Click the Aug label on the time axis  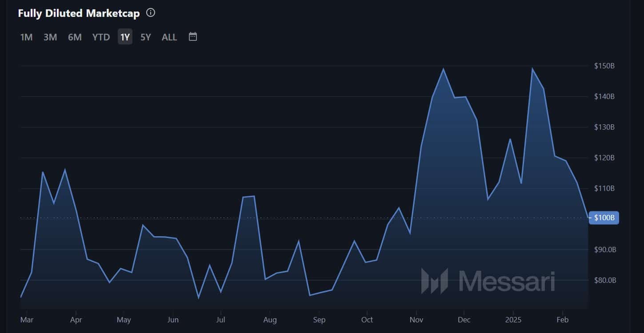pyautogui.click(x=270, y=320)
